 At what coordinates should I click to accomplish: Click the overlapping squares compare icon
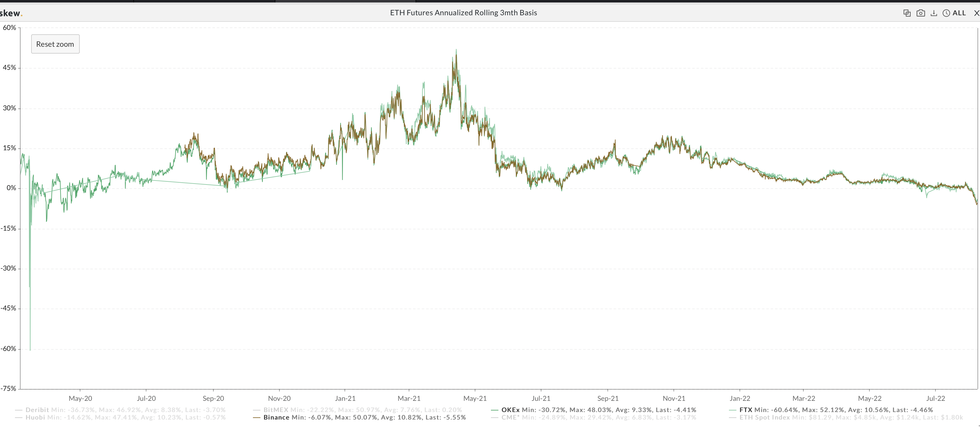[x=907, y=13]
